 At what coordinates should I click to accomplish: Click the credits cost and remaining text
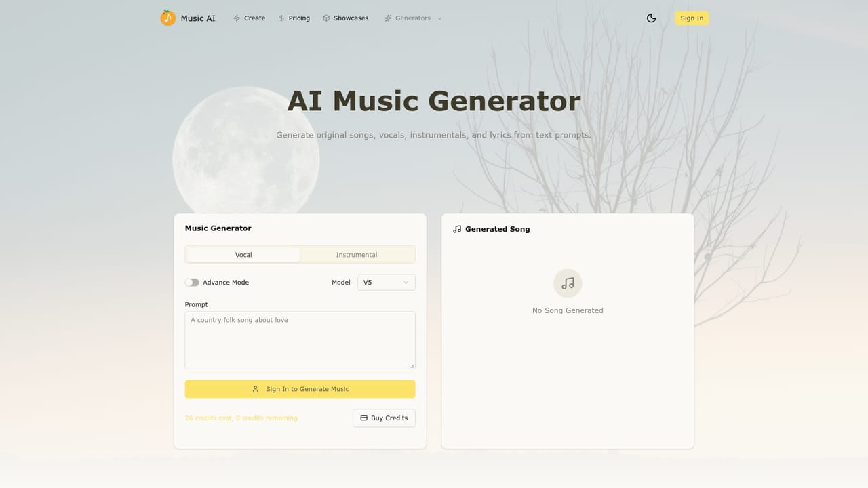click(241, 418)
